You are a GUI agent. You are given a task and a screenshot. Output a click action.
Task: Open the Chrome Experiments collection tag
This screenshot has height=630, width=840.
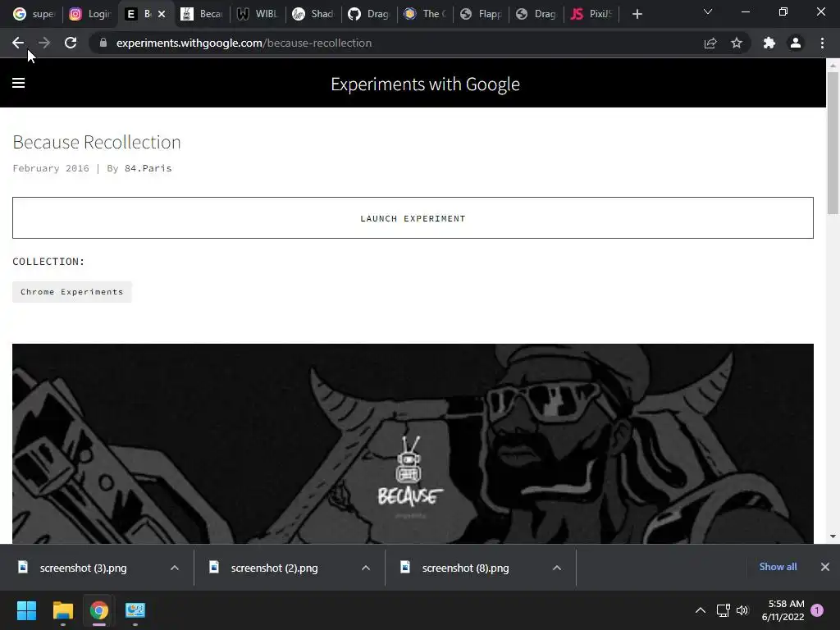[x=72, y=292]
